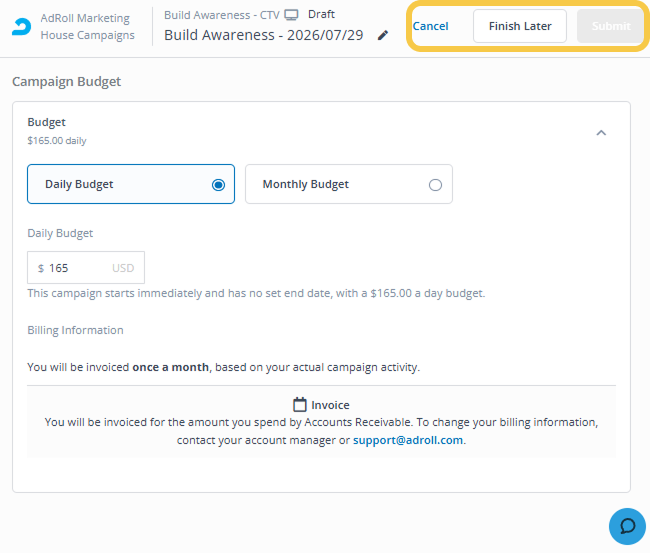Viewport: 650px width, 553px height.
Task: Click the Build Awareness - 2026/07/29 title
Action: (264, 35)
